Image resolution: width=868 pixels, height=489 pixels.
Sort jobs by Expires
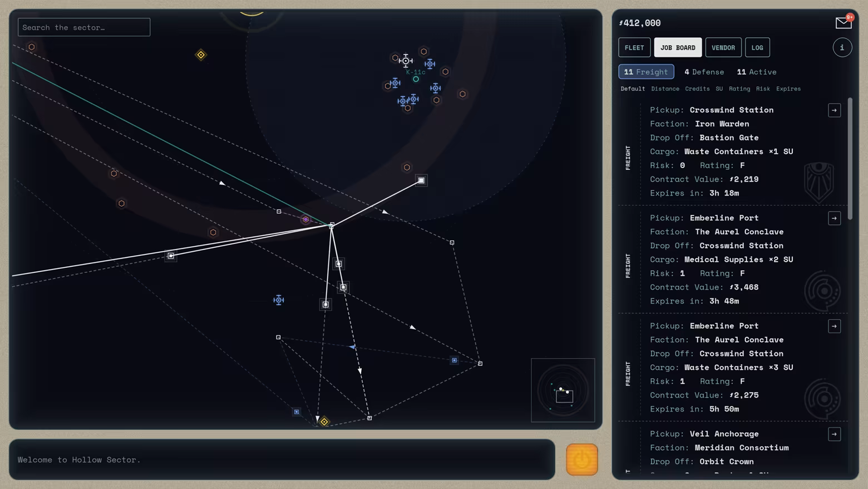pyautogui.click(x=788, y=89)
